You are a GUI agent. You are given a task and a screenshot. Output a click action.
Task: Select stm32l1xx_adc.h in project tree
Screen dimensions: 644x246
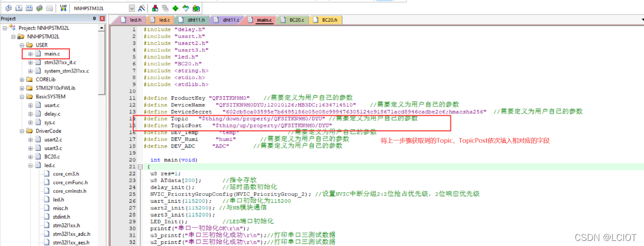pos(72,234)
